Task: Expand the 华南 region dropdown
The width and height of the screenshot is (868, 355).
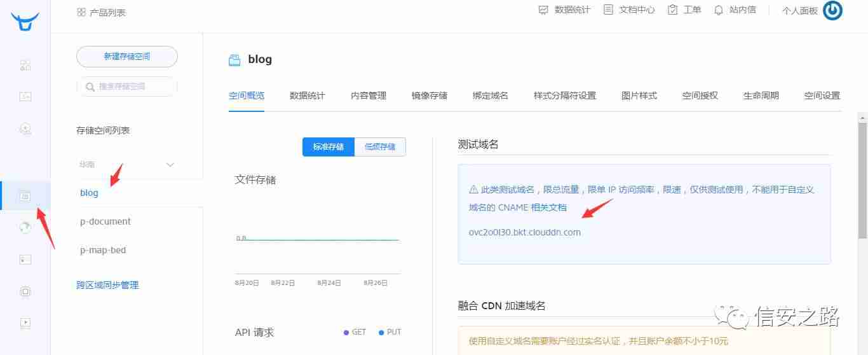Action: 126,164
